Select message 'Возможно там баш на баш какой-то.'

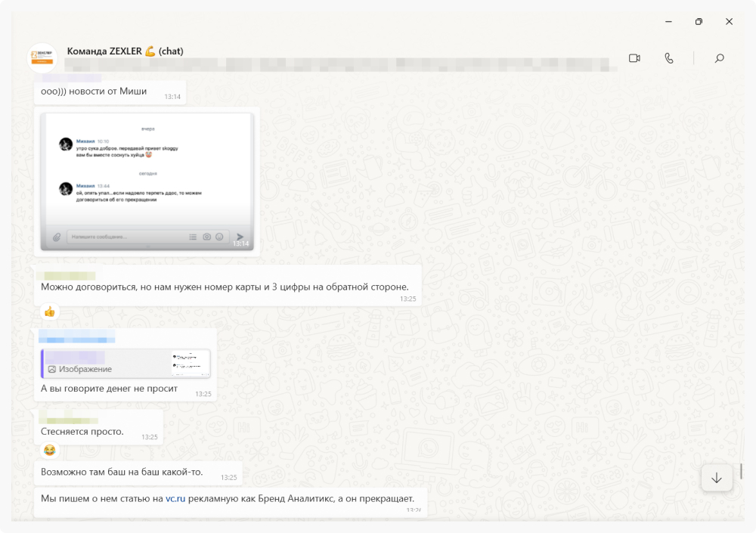pyautogui.click(x=122, y=473)
